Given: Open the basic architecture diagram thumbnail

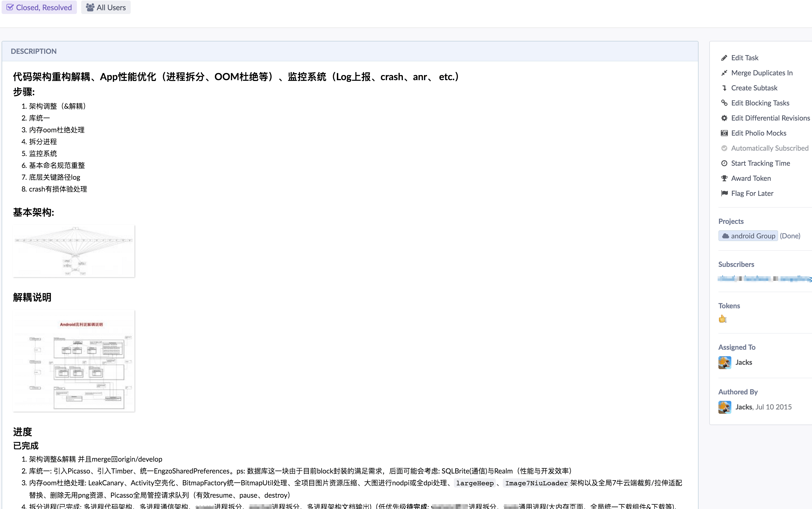Looking at the screenshot, I should 74,251.
